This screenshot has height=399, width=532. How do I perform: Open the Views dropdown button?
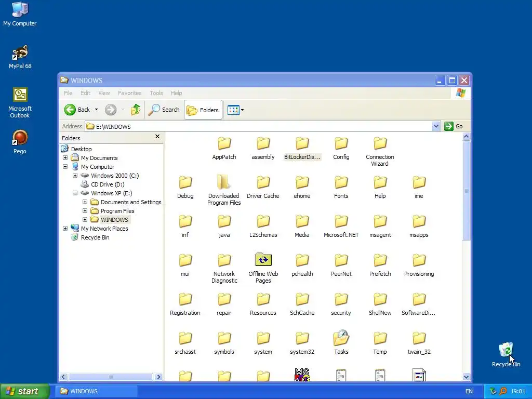235,110
